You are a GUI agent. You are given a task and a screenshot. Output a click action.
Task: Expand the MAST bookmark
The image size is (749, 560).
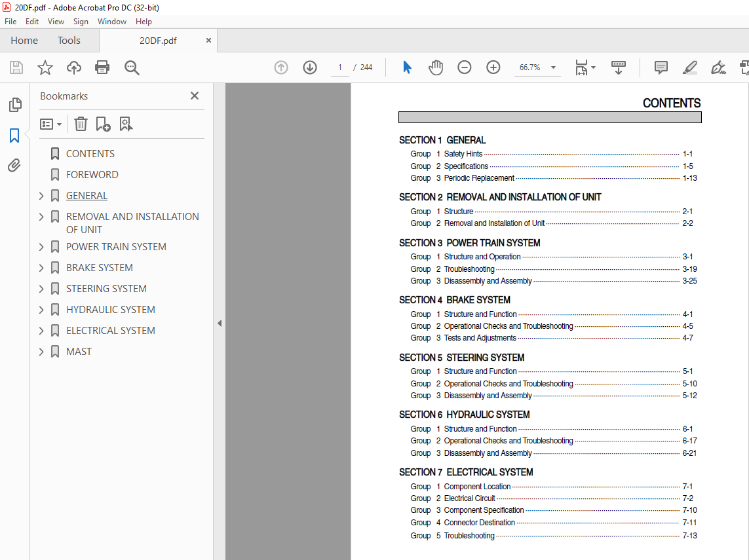tap(41, 352)
